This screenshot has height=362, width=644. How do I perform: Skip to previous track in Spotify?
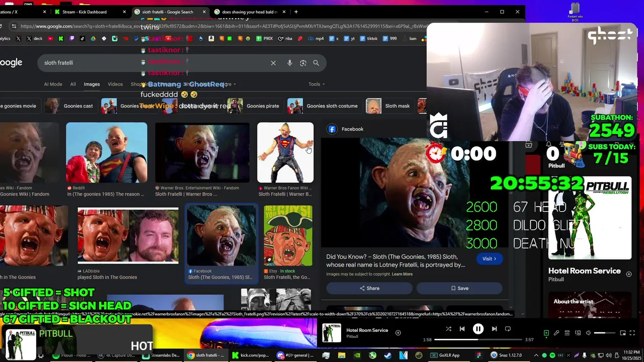462,329
